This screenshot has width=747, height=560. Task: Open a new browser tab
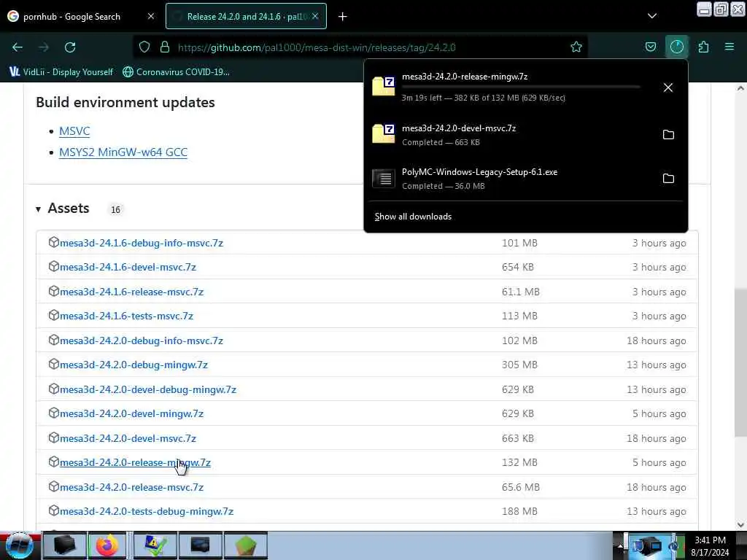coord(343,17)
